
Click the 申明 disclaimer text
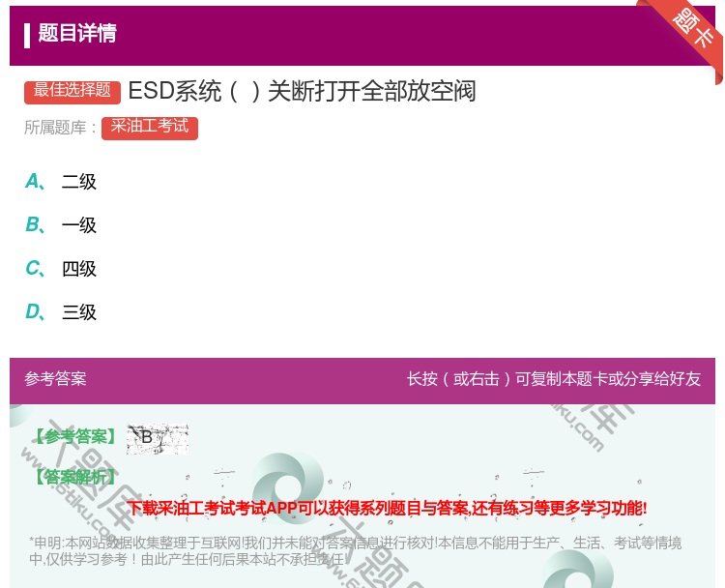point(355,550)
